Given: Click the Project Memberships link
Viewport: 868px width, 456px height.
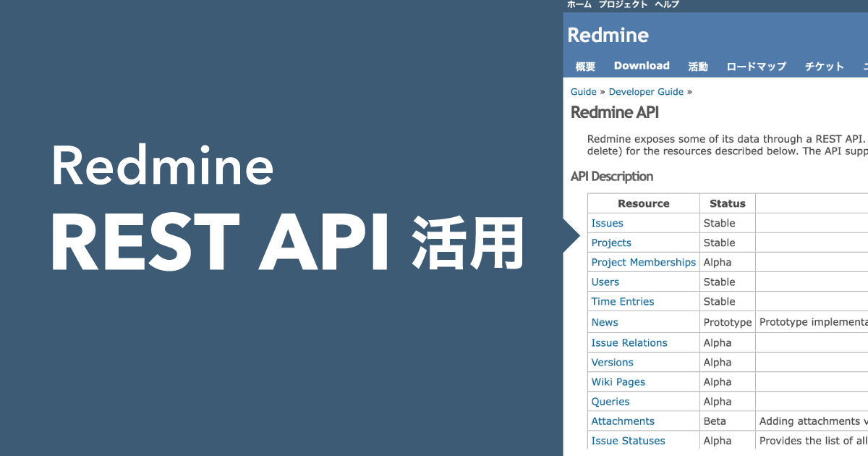Looking at the screenshot, I should pyautogui.click(x=643, y=263).
